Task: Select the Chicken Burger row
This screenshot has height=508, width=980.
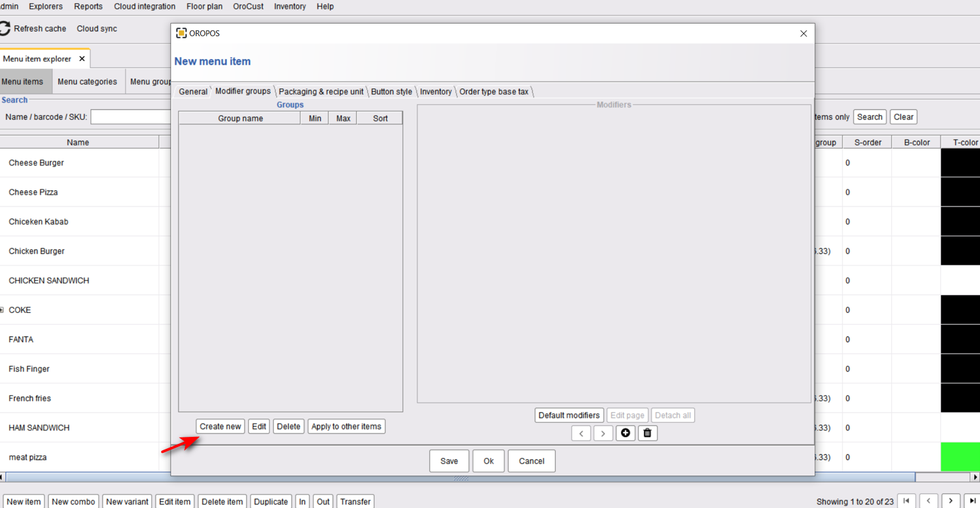Action: [x=79, y=251]
